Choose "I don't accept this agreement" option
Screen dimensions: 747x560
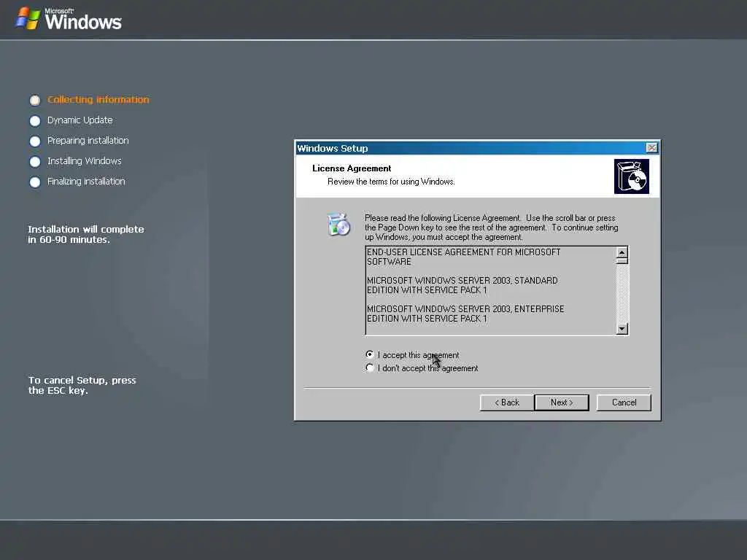tap(370, 368)
